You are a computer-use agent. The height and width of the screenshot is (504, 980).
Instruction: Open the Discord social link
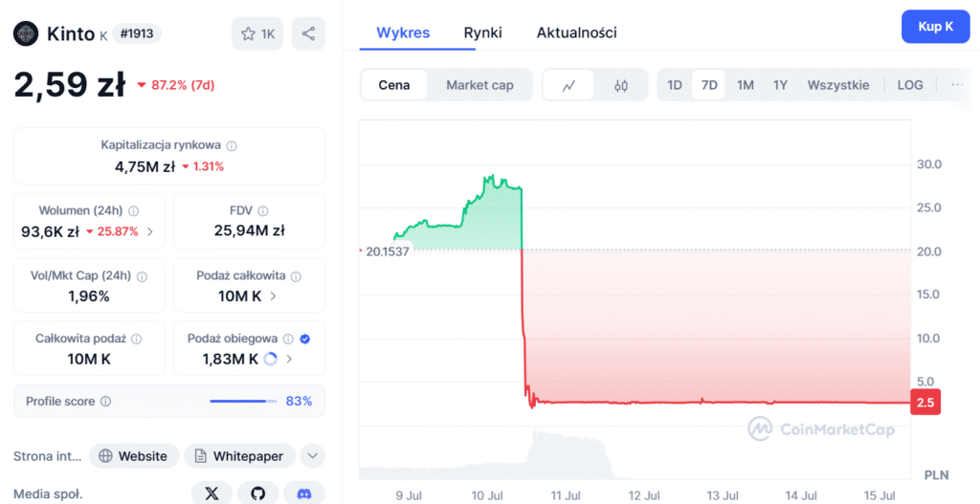point(304,493)
